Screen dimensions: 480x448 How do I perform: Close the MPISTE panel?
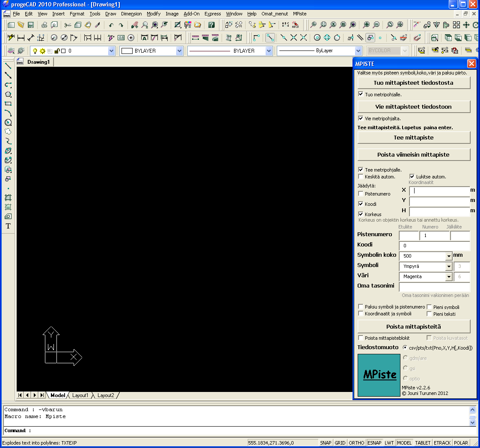point(471,64)
